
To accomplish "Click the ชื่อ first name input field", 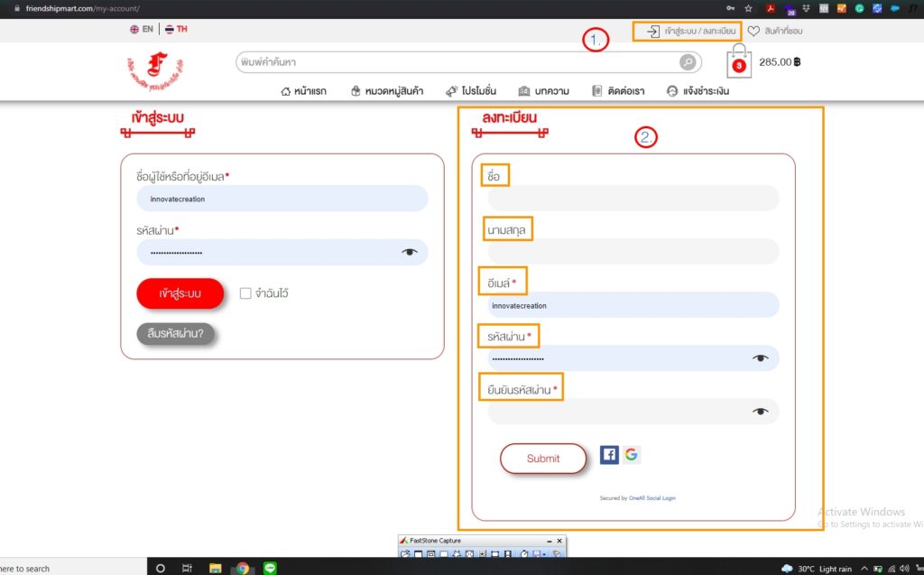I will pos(632,199).
